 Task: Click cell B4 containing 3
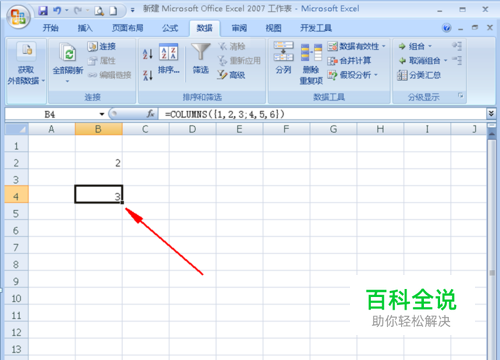point(99,194)
